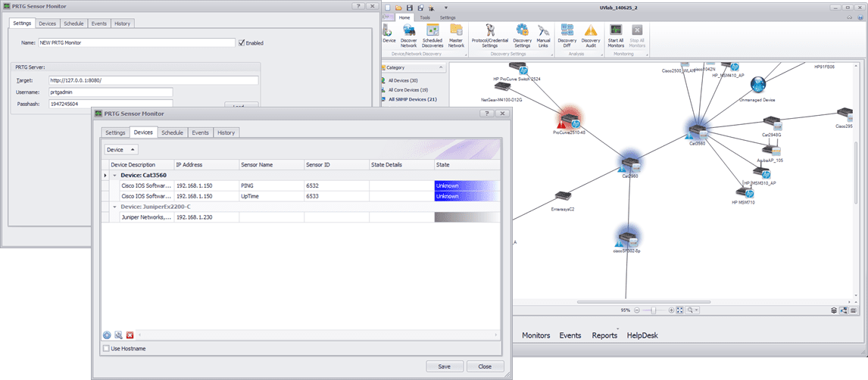Select All SNMP Devices (21) category
The height and width of the screenshot is (380, 868).
tap(412, 100)
